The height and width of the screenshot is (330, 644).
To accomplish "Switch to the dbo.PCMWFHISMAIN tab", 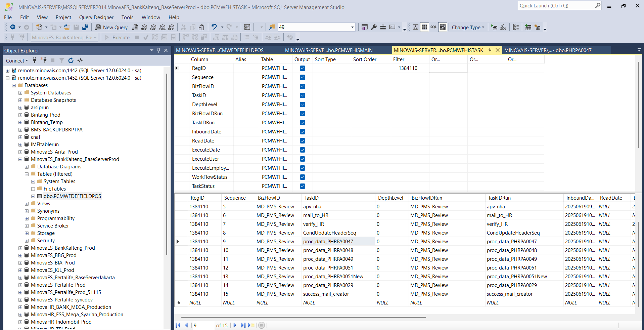I will pyautogui.click(x=329, y=50).
